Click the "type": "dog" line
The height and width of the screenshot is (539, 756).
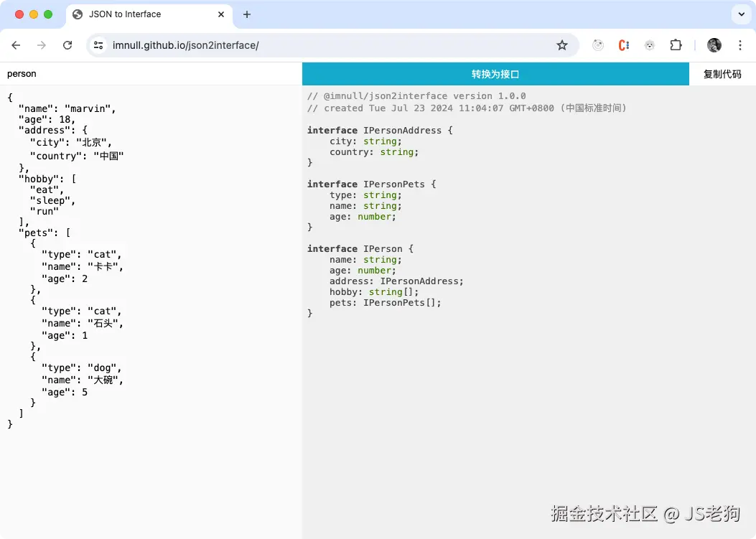pos(81,368)
